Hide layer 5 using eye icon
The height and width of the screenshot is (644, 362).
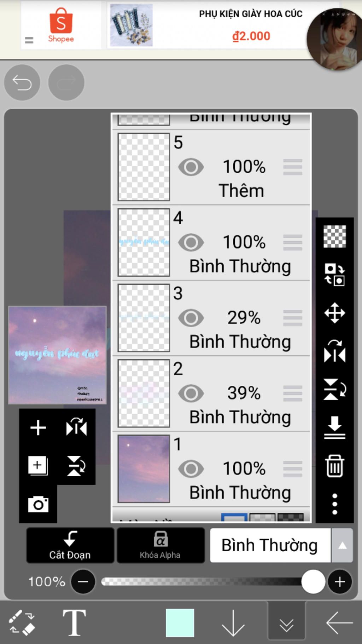(191, 167)
